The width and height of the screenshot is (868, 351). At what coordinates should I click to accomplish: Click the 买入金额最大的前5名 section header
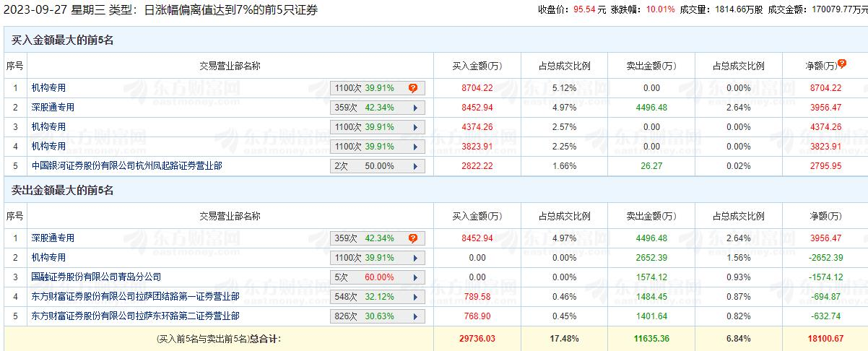[63, 40]
